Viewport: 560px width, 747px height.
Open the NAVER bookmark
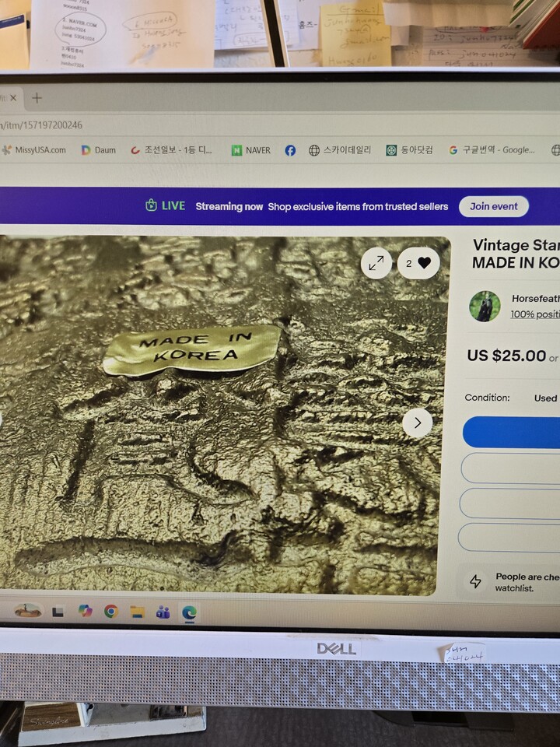pyautogui.click(x=251, y=150)
